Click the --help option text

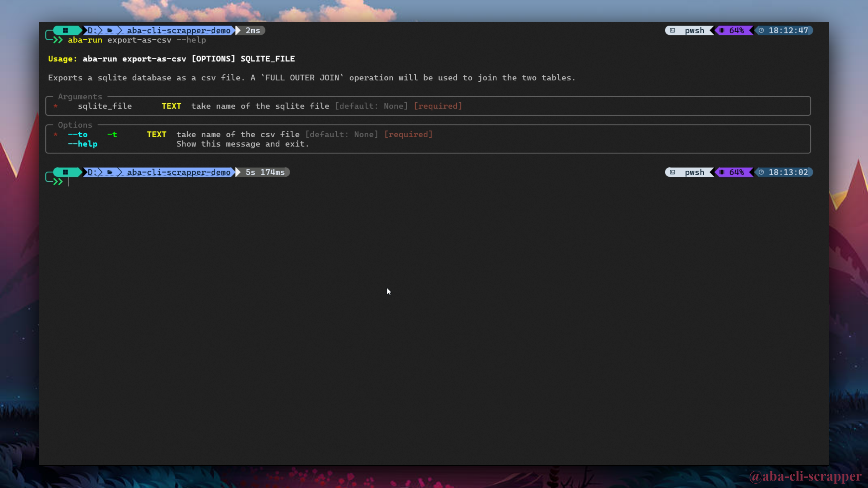coord(82,144)
